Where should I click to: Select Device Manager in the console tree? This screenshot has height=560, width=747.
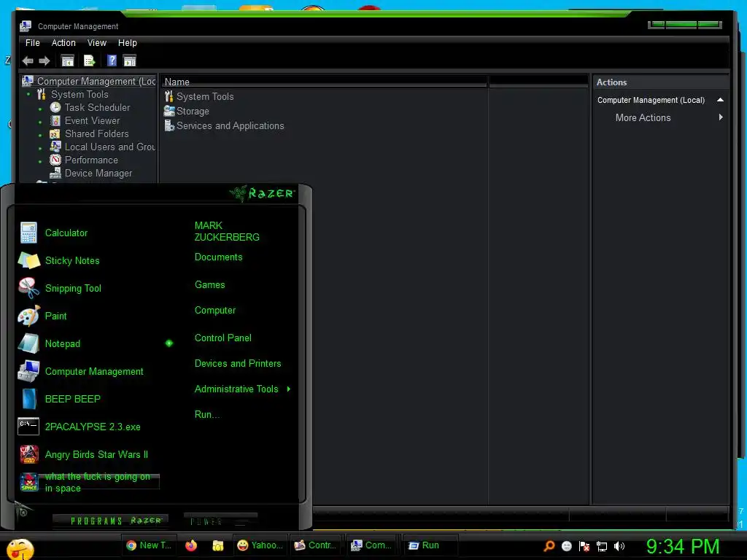coord(98,174)
